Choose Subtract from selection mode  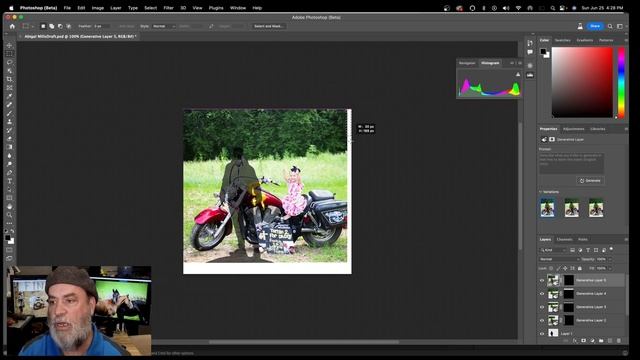point(60,26)
